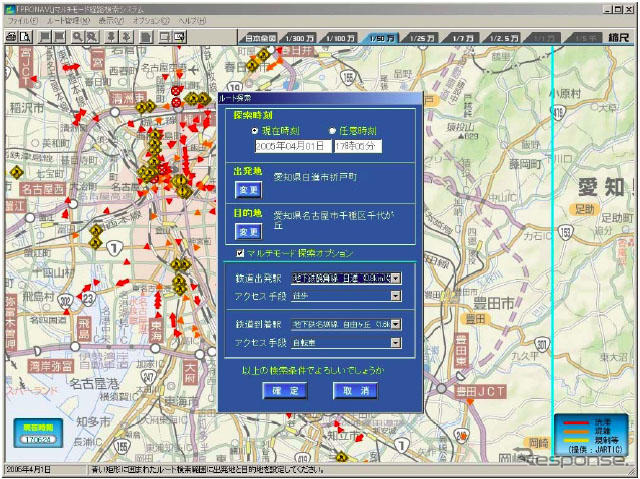
Task: Click the magnifier search icon
Action: [76, 36]
